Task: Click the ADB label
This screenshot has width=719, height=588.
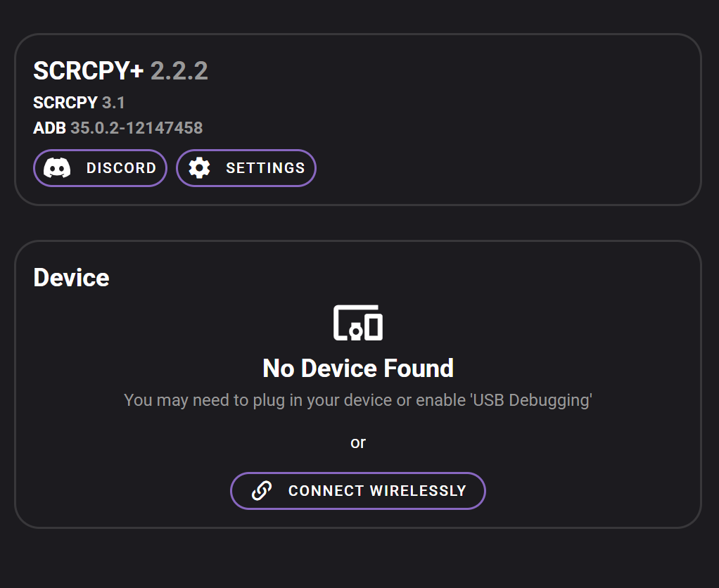Action: pos(49,128)
